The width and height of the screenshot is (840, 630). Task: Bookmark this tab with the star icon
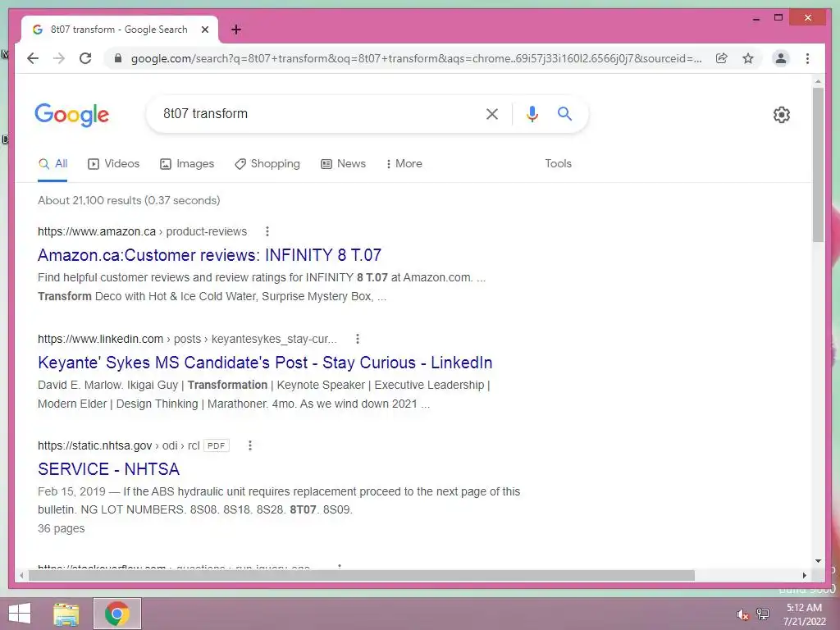748,58
